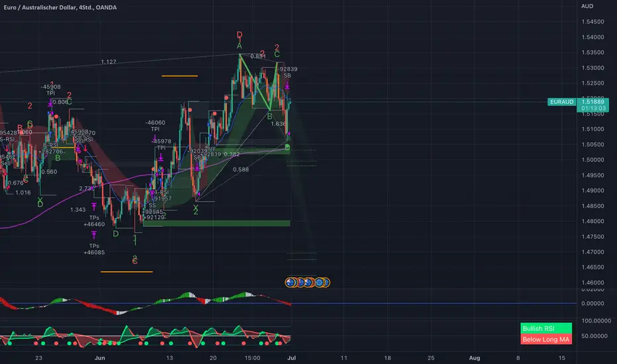Click the Bullish RSI status label
Viewport: 617px width, 364px height.
tap(546, 328)
